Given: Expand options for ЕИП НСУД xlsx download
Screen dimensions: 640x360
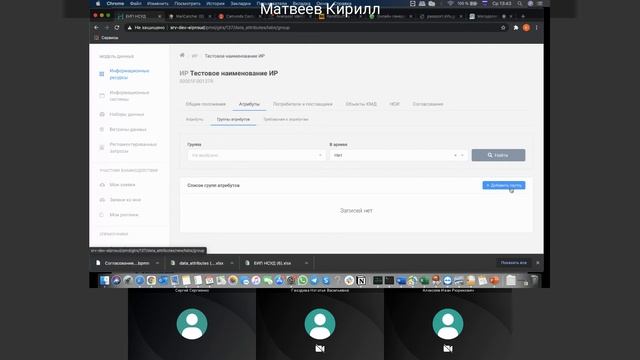Looking at the screenshot, I should 307,263.
